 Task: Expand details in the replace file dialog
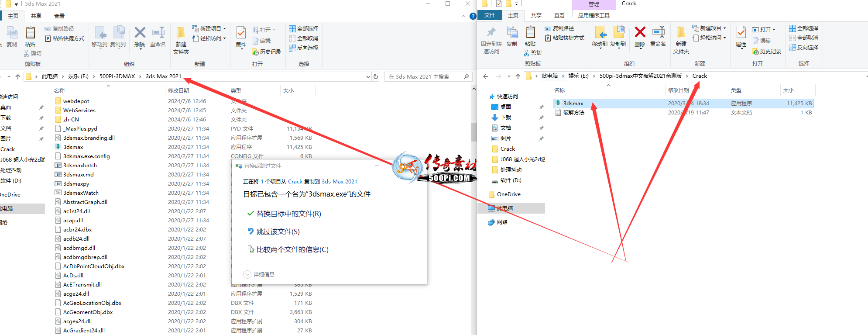click(x=259, y=274)
